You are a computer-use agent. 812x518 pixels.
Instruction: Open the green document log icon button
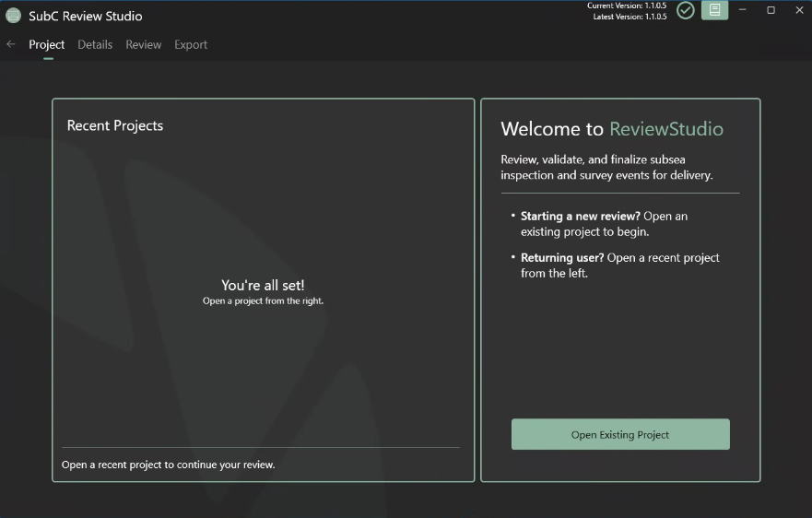click(714, 10)
